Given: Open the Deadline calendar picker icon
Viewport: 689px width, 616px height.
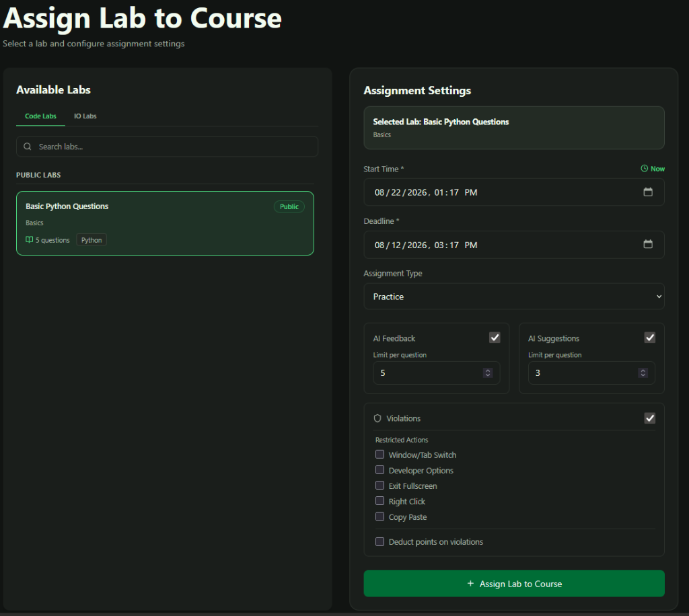Looking at the screenshot, I should [x=648, y=244].
